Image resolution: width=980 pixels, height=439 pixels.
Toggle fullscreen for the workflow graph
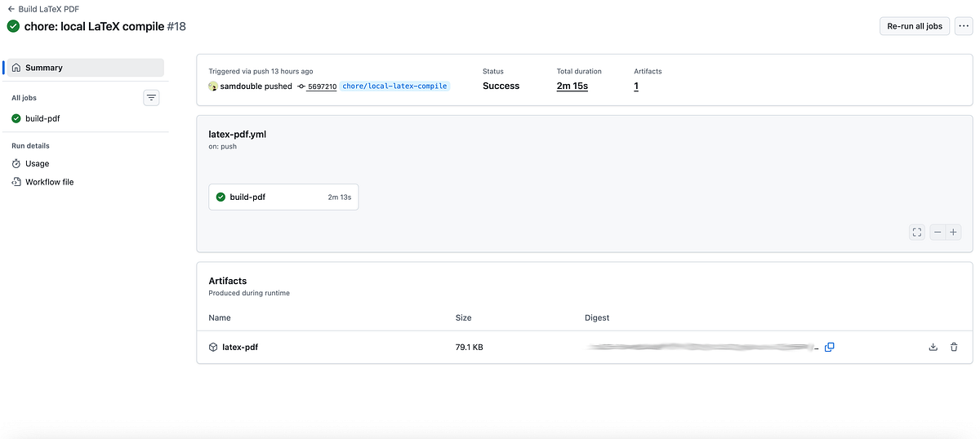[x=917, y=232]
